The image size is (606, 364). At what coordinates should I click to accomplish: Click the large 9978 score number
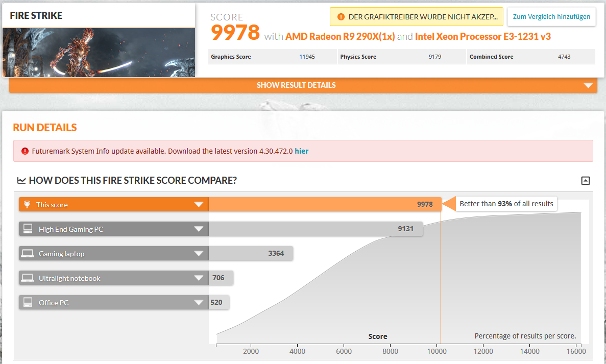click(235, 33)
